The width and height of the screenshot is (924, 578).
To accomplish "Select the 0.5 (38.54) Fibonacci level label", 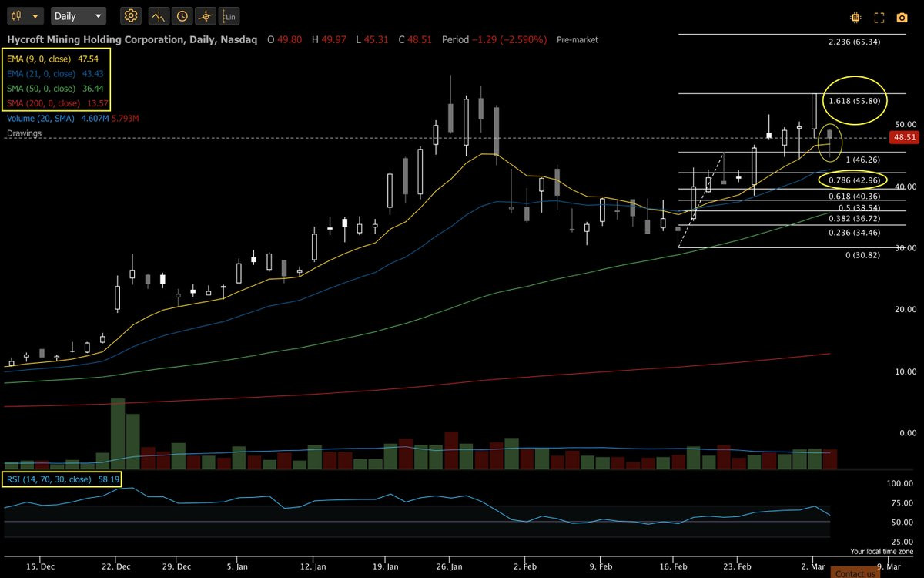I will pyautogui.click(x=859, y=208).
